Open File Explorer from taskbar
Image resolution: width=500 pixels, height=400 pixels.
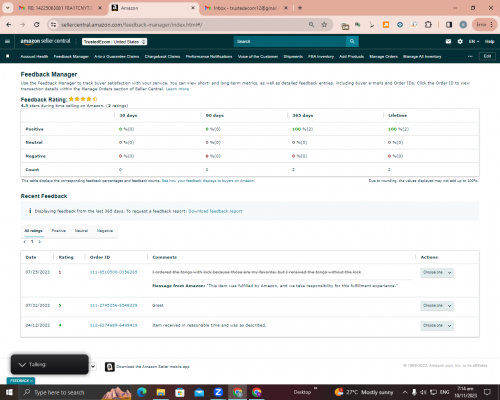161,392
